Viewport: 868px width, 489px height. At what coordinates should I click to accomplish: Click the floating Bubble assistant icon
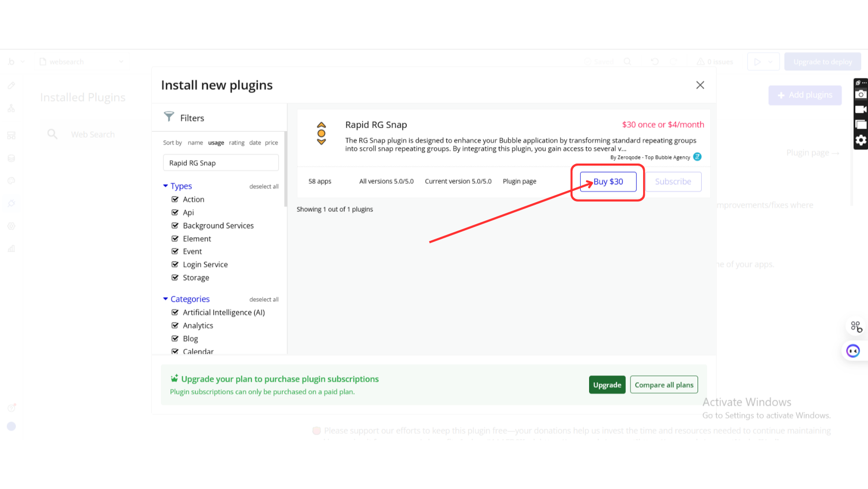tap(856, 327)
